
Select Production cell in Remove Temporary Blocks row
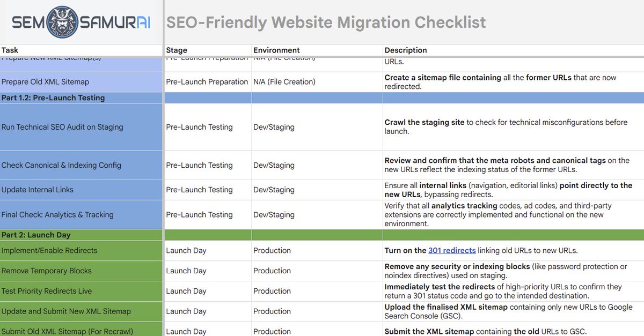click(x=317, y=271)
